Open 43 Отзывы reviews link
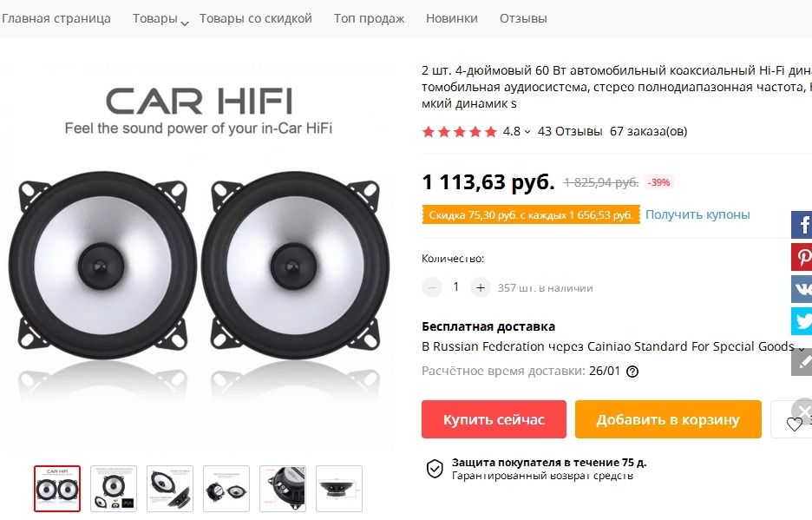 [x=570, y=132]
